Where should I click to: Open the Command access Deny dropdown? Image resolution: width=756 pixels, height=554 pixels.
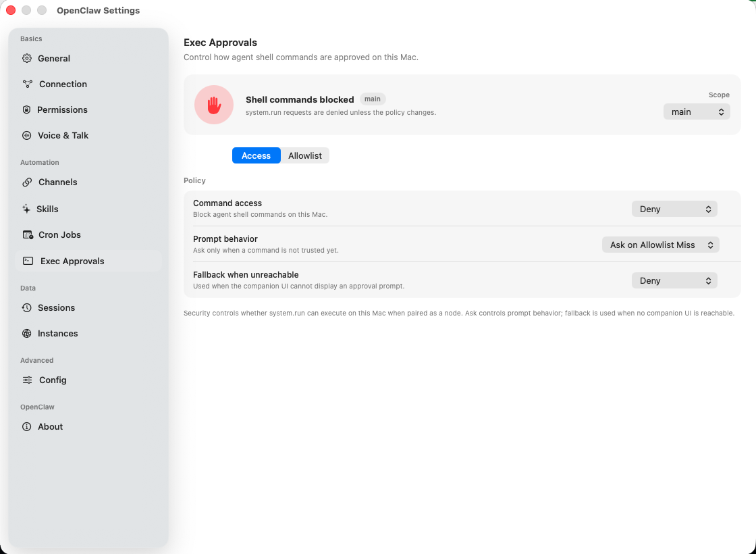point(674,209)
